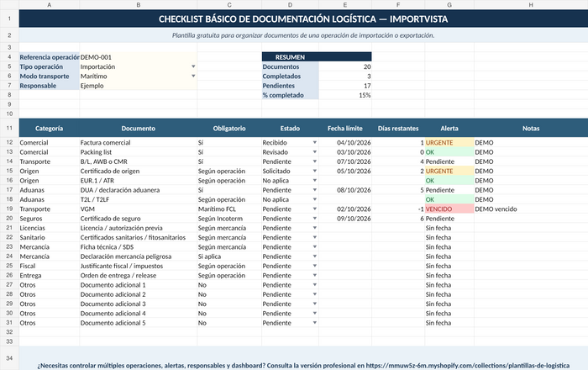Open Estado dropdown for Packing list
Screen dimensions: 588x370
click(x=315, y=152)
